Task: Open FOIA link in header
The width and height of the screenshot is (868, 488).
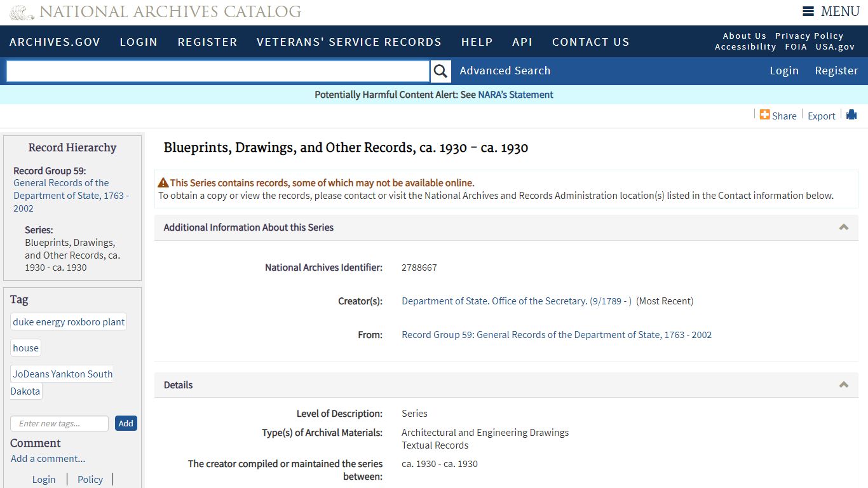Action: coord(796,47)
